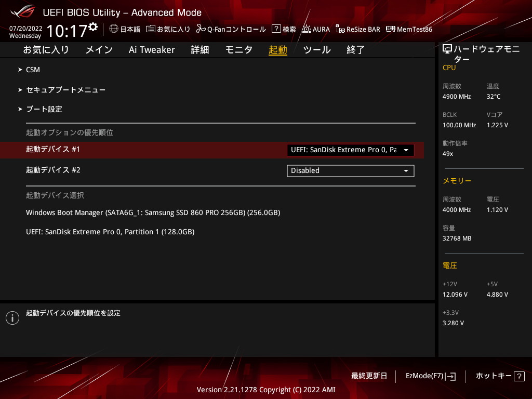This screenshot has width=532, height=399.
Task: Click memory voltage 1.120 V value
Action: click(497, 210)
